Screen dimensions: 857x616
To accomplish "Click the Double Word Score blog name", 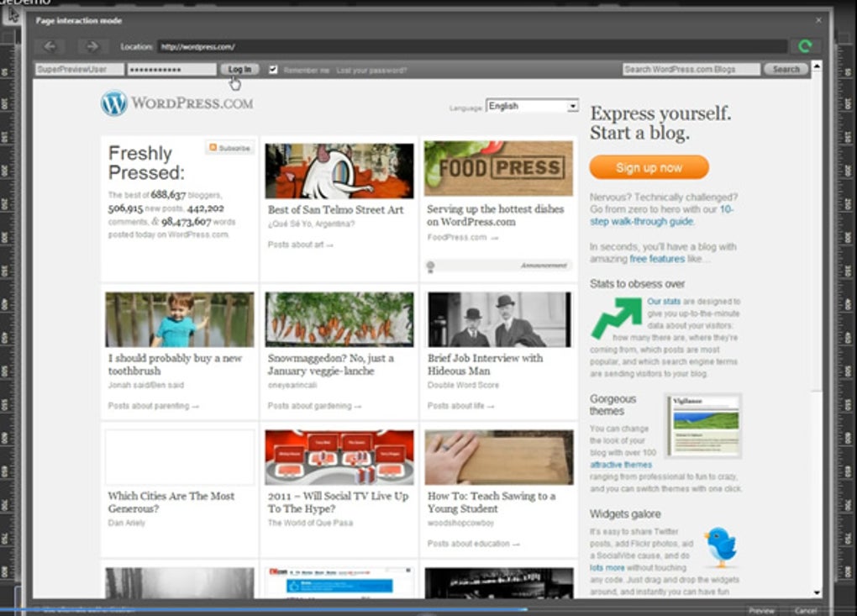I will pos(463,386).
